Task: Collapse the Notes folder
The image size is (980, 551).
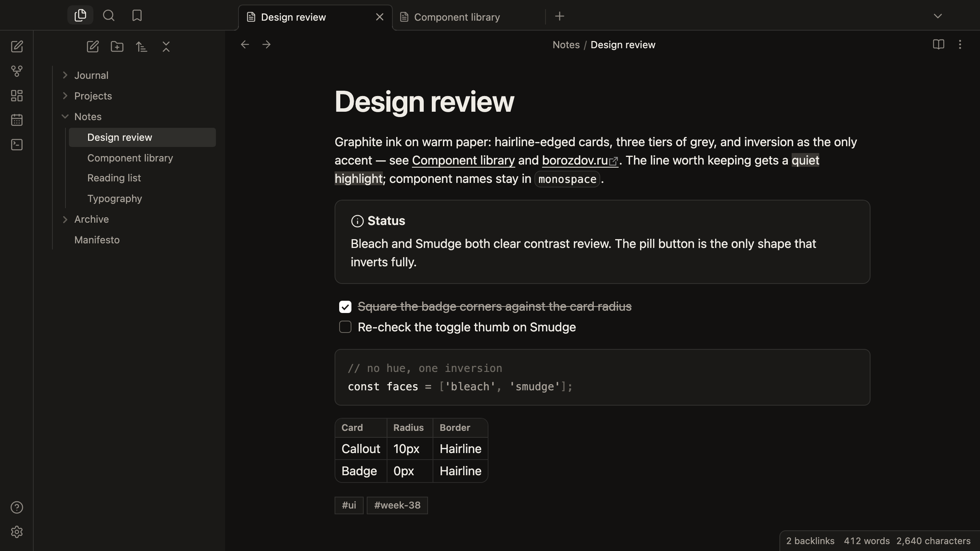Action: click(65, 116)
